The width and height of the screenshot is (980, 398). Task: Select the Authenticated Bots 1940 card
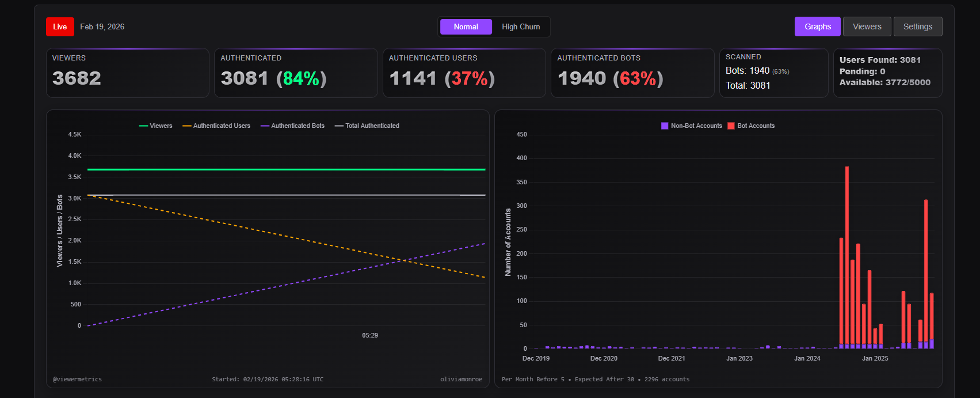[x=632, y=73]
